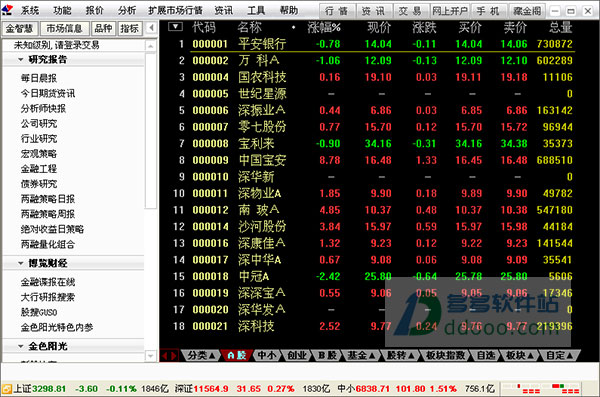Sort by 涨幅% column header
This screenshot has height=397, width=600.
click(324, 27)
